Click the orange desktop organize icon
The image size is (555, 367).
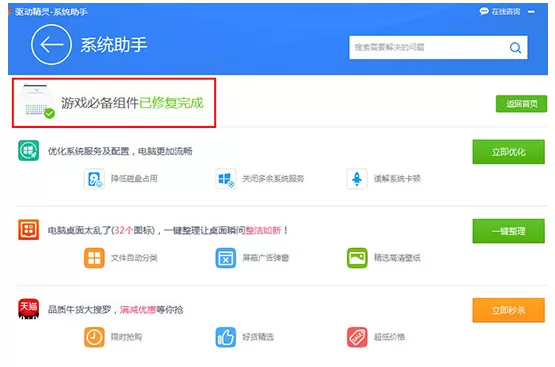coord(28,229)
